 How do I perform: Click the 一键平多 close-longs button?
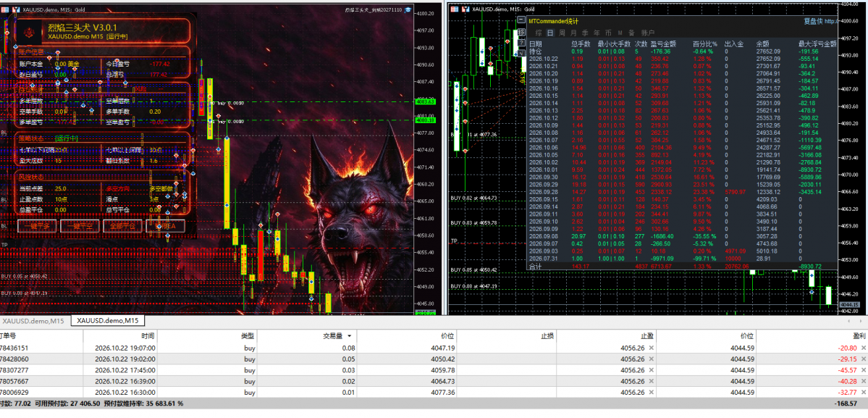pyautogui.click(x=37, y=226)
